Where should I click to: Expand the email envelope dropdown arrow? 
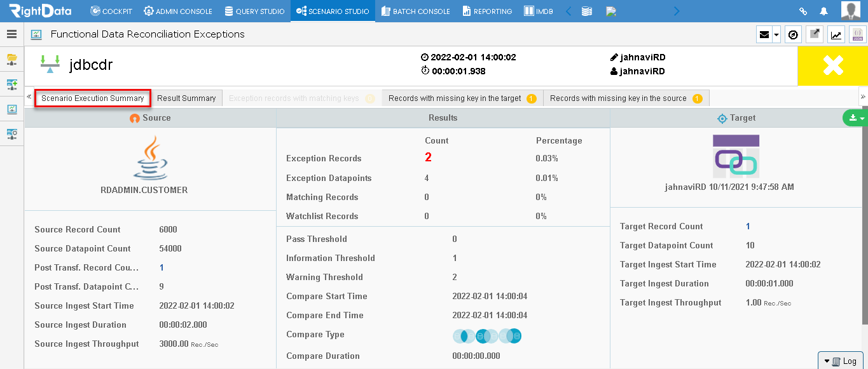pyautogui.click(x=776, y=35)
